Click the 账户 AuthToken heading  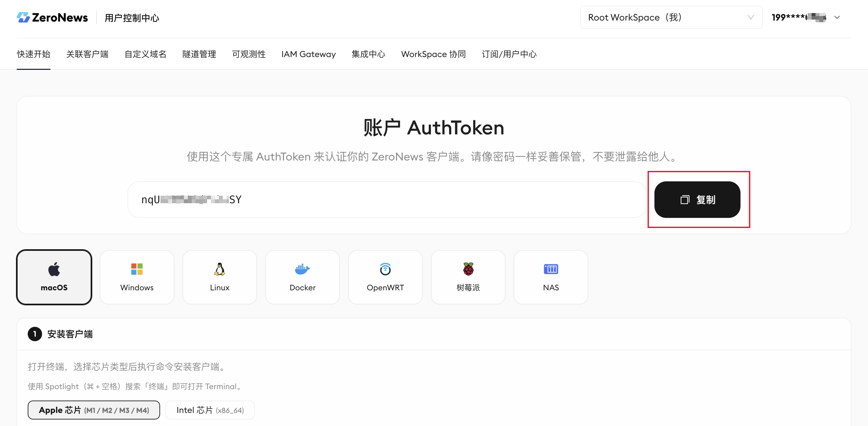click(434, 128)
